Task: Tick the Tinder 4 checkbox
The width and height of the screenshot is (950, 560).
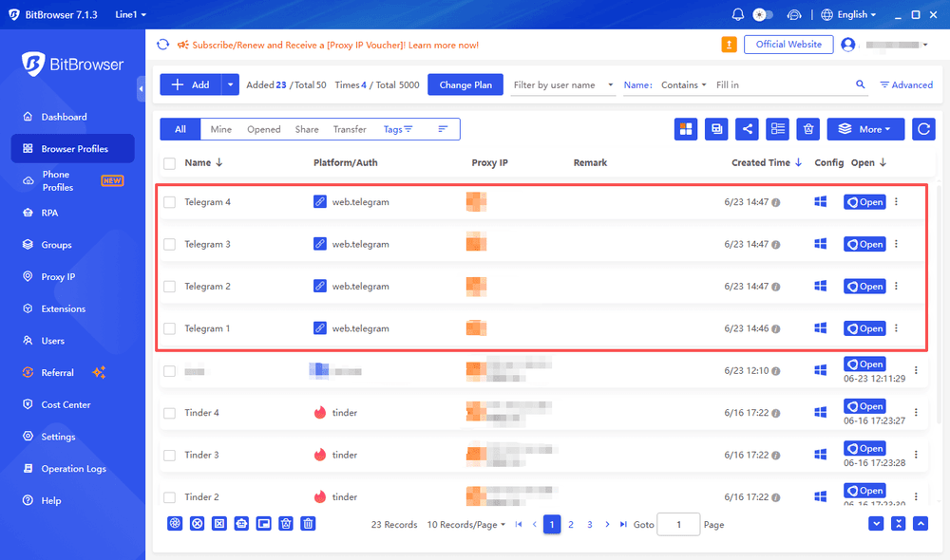Action: [170, 413]
